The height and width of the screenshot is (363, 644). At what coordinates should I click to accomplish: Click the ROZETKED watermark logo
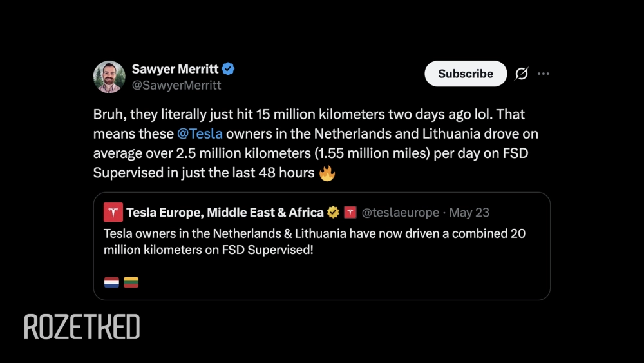point(82,327)
